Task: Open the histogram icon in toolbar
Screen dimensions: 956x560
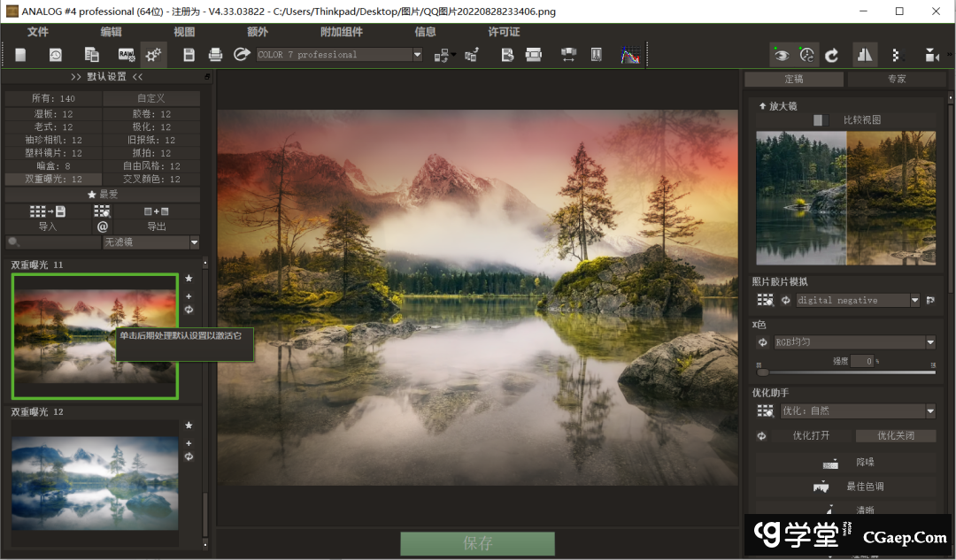Action: tap(629, 55)
